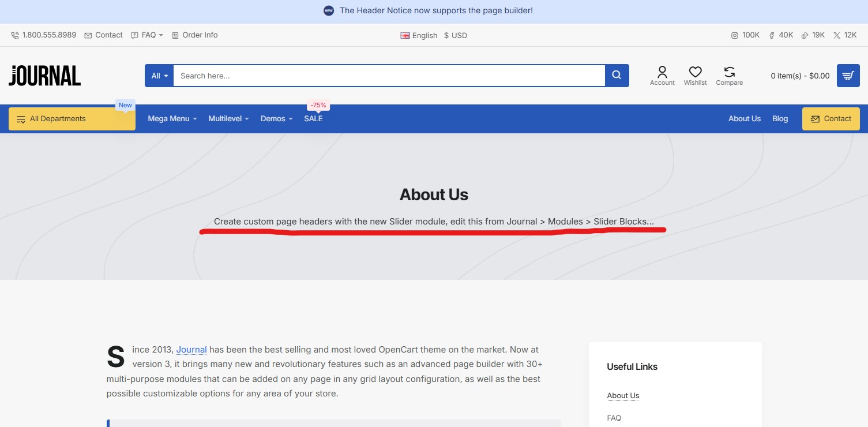
Task: Open About Us under Useful Links
Action: coord(623,396)
